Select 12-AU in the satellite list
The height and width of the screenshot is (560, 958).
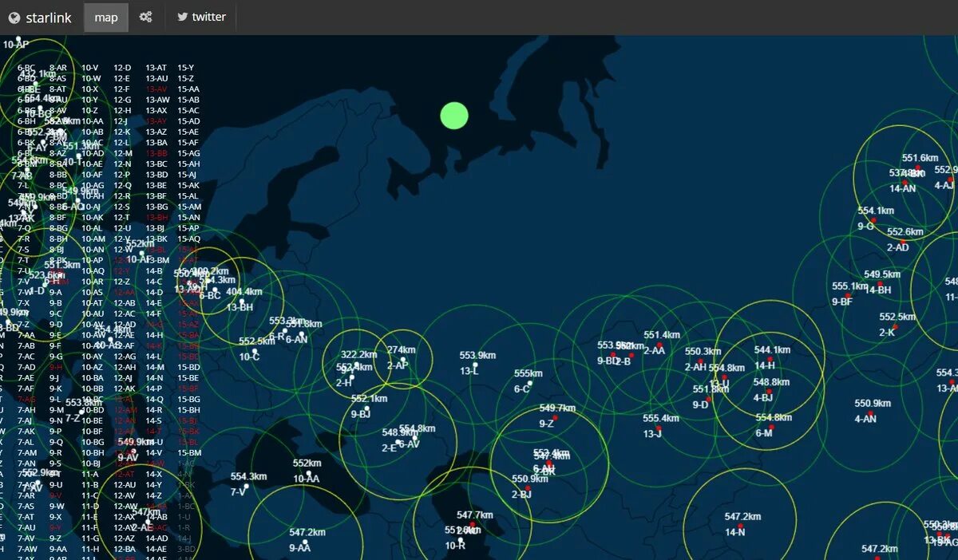click(x=125, y=484)
